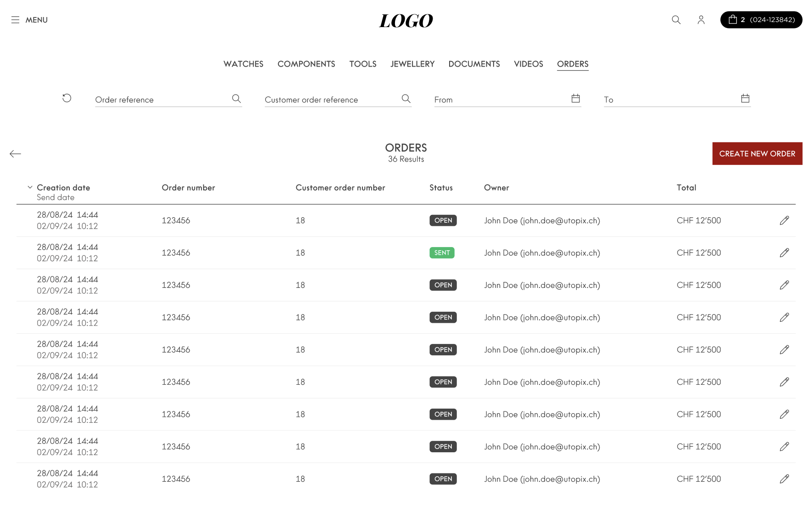Go to the WATCHES tab
Image resolution: width=812 pixels, height=506 pixels.
[243, 64]
